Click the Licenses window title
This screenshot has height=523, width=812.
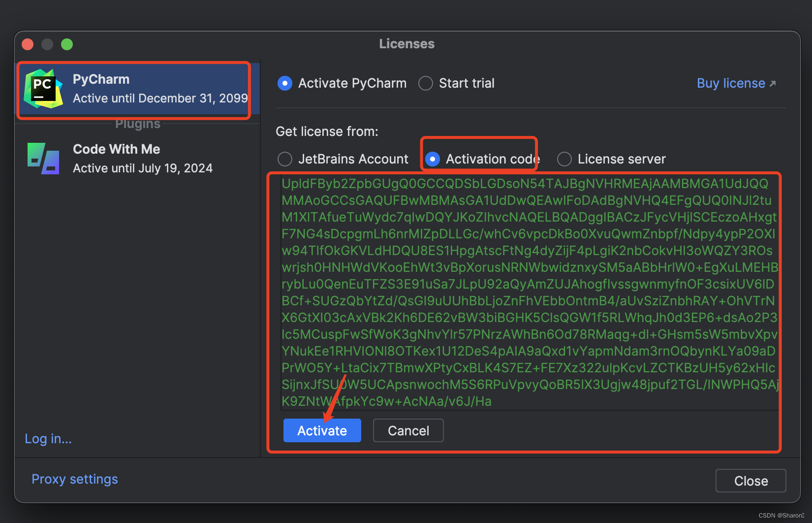coord(407,44)
